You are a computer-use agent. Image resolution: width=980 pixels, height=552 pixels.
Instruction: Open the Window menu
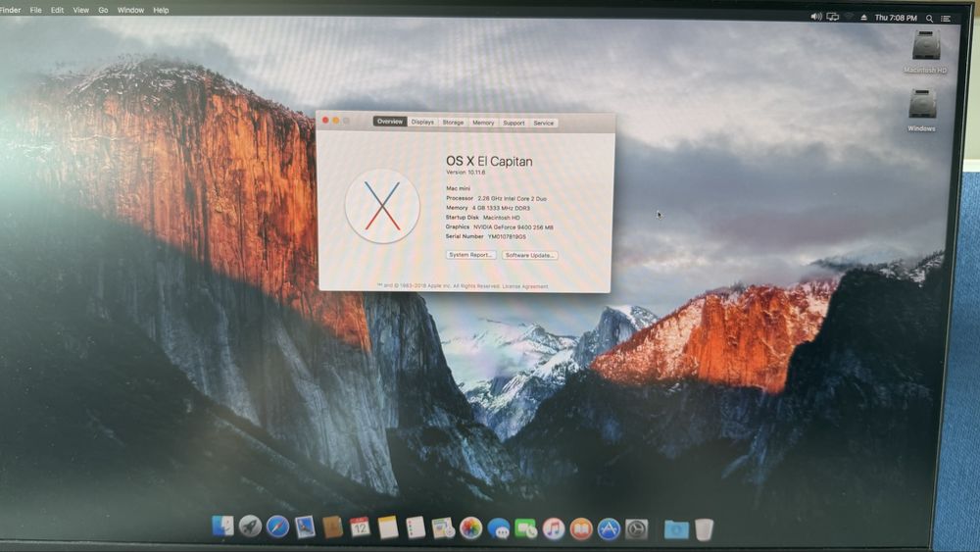click(x=130, y=10)
